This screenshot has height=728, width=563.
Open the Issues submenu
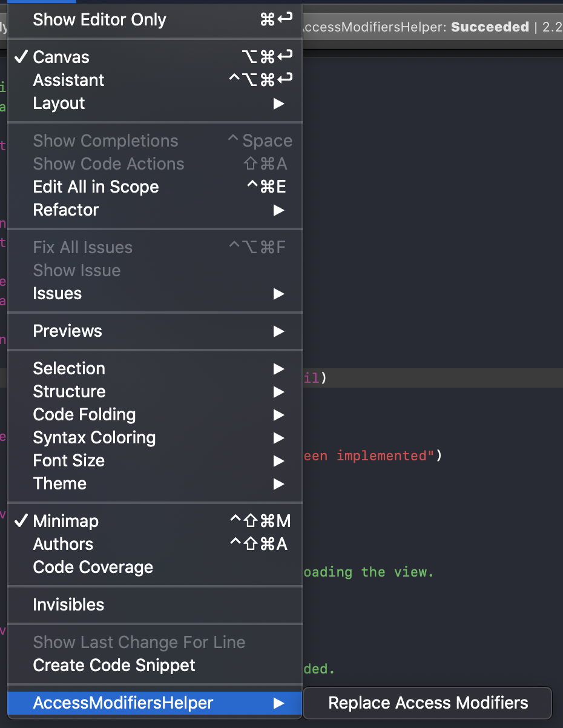tap(58, 293)
